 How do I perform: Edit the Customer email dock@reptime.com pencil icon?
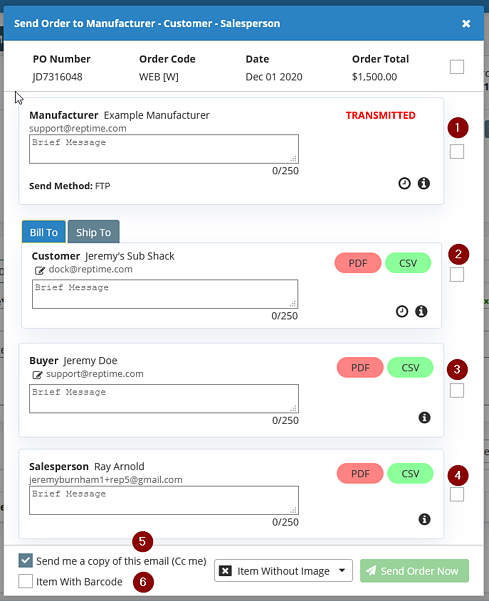click(x=39, y=271)
